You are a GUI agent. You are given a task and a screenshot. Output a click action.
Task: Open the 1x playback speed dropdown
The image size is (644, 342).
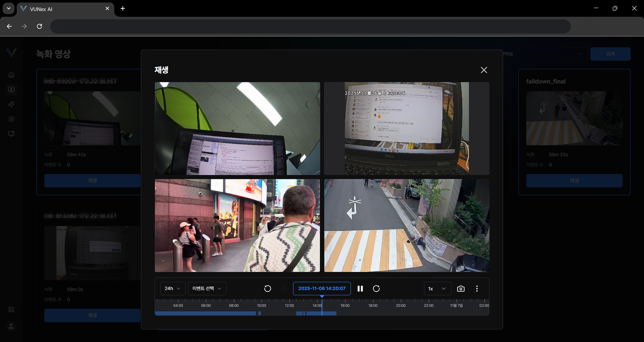tap(437, 289)
